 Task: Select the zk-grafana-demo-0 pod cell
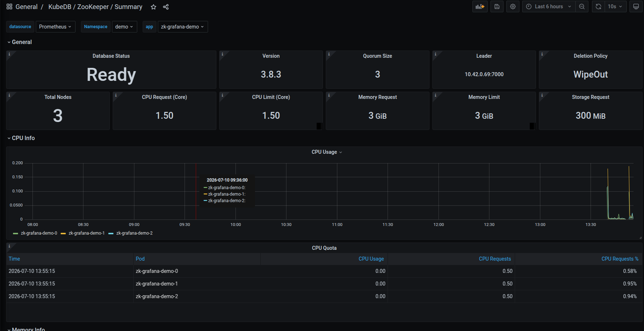197,271
